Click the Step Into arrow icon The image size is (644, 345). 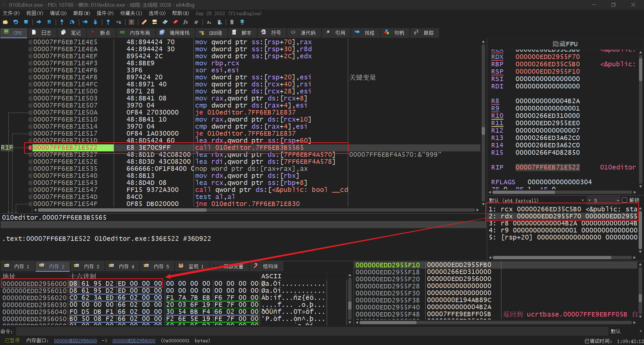point(62,22)
